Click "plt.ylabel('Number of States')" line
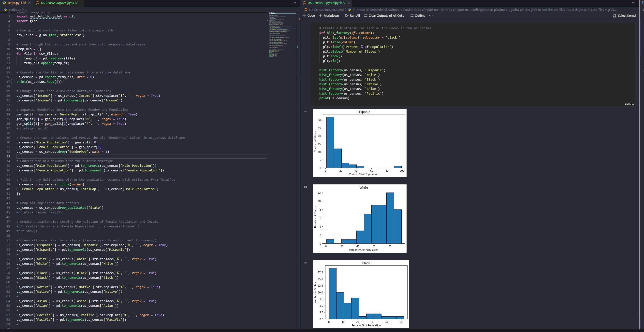This screenshot has height=332, width=644. coord(351,52)
